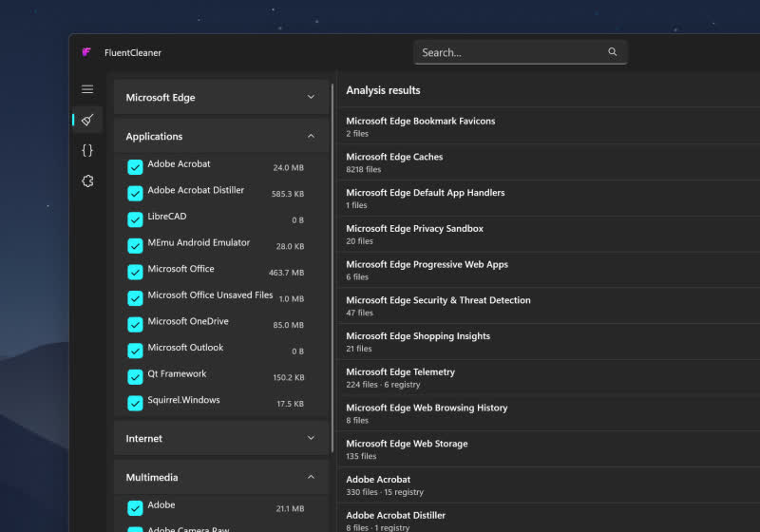Disable the Microsoft OneDrive checkbox
760x532 pixels.
(x=135, y=324)
